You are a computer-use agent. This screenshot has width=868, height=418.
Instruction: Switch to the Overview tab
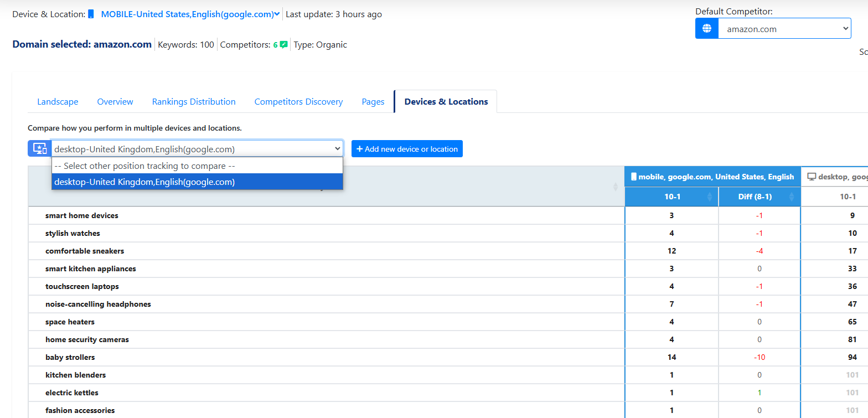coord(115,102)
